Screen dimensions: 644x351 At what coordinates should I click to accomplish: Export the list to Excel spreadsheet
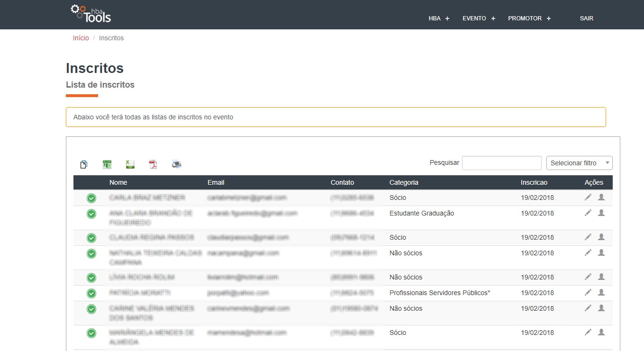coord(107,164)
